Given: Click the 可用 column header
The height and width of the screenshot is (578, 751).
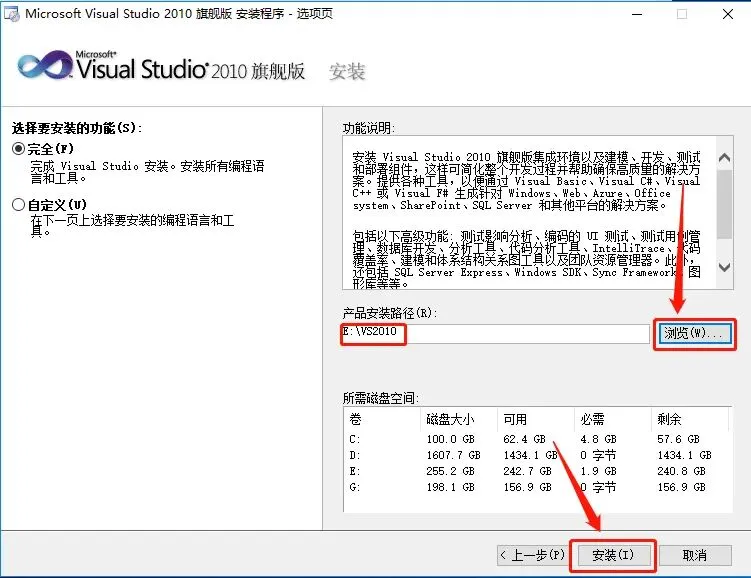Looking at the screenshot, I should point(536,419).
